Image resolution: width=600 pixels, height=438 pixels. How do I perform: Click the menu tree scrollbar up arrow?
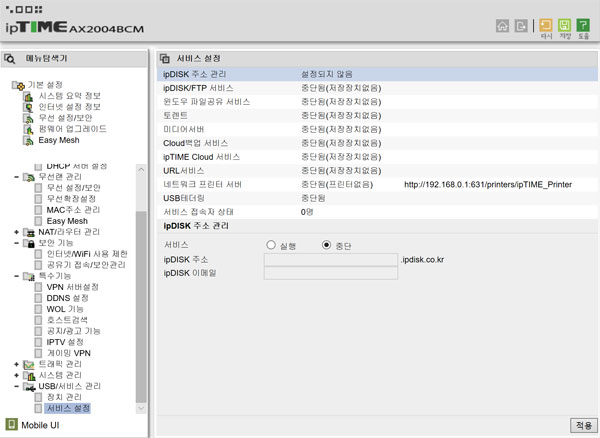pos(141,169)
